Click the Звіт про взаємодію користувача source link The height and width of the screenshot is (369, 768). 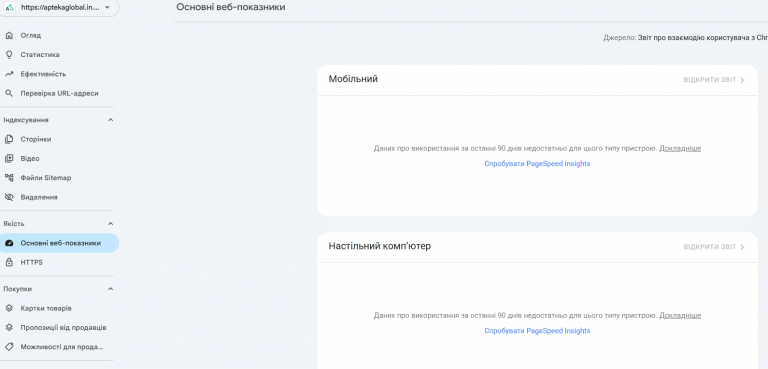pyautogui.click(x=703, y=38)
